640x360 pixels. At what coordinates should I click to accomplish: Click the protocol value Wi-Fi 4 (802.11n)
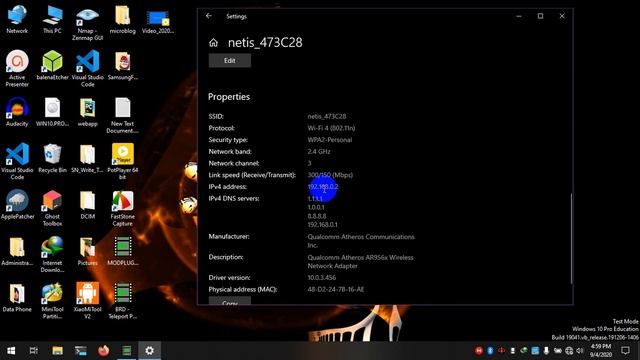(331, 128)
